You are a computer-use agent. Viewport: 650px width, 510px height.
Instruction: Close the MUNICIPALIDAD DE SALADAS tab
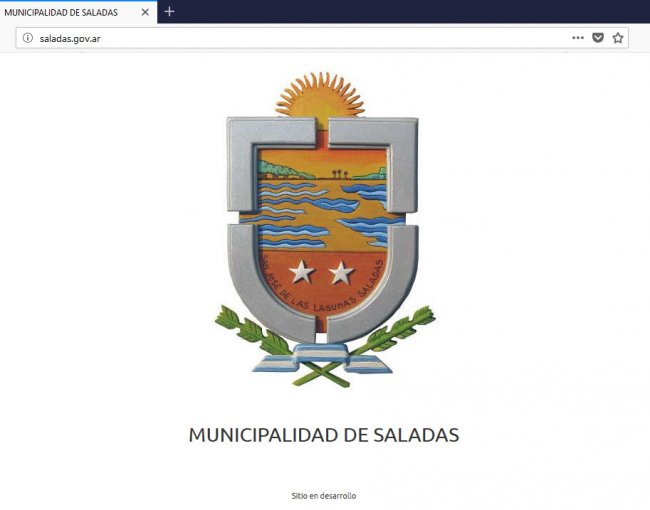(x=145, y=12)
